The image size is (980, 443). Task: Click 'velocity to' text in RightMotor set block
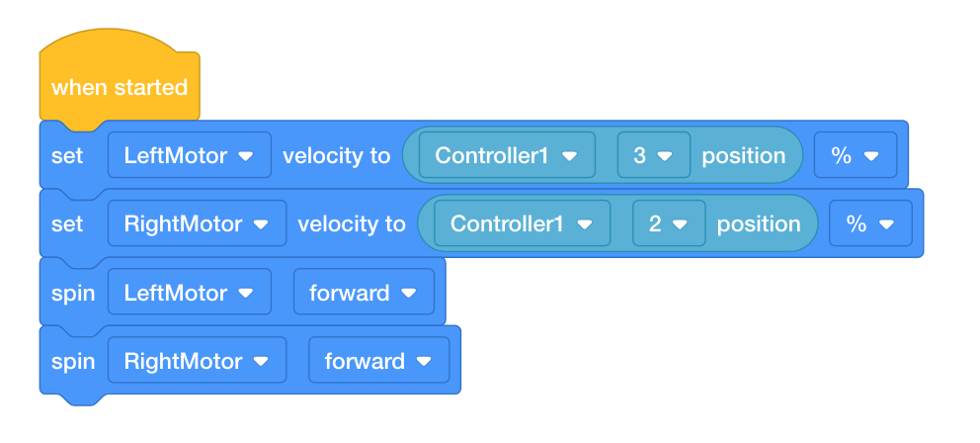(352, 223)
